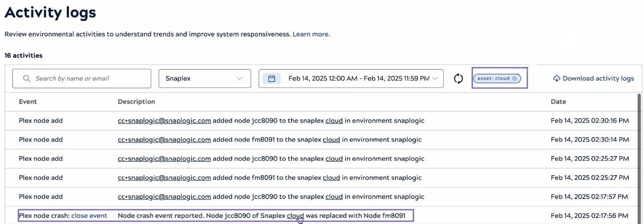Click the Event column header

click(x=28, y=102)
